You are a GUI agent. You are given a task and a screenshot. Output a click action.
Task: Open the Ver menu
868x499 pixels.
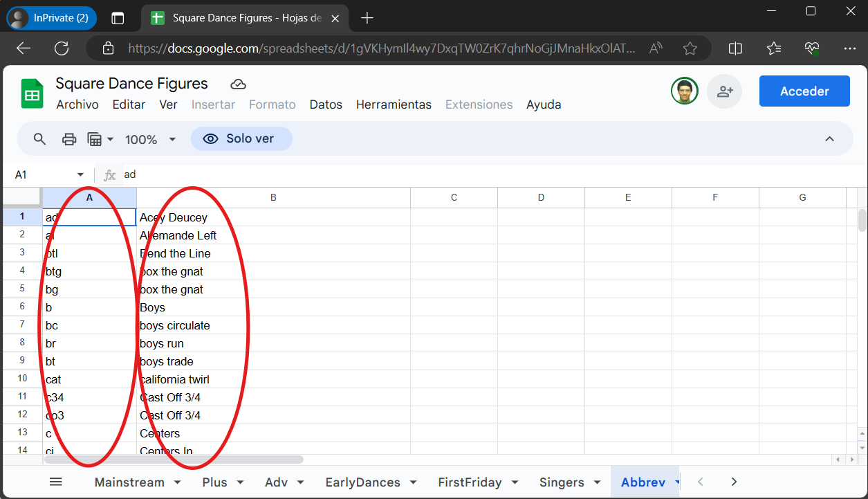(168, 105)
